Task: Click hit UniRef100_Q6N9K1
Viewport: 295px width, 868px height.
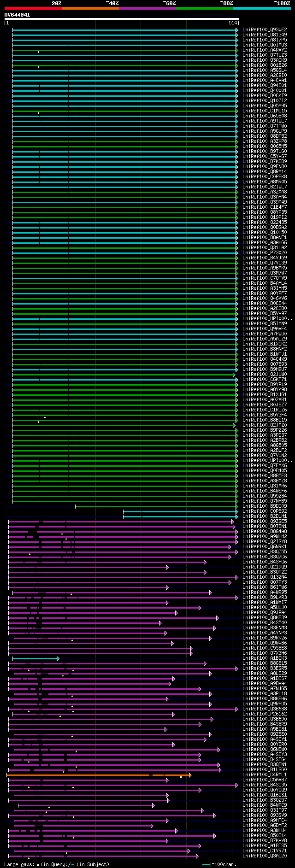Action: pyautogui.click(x=265, y=546)
